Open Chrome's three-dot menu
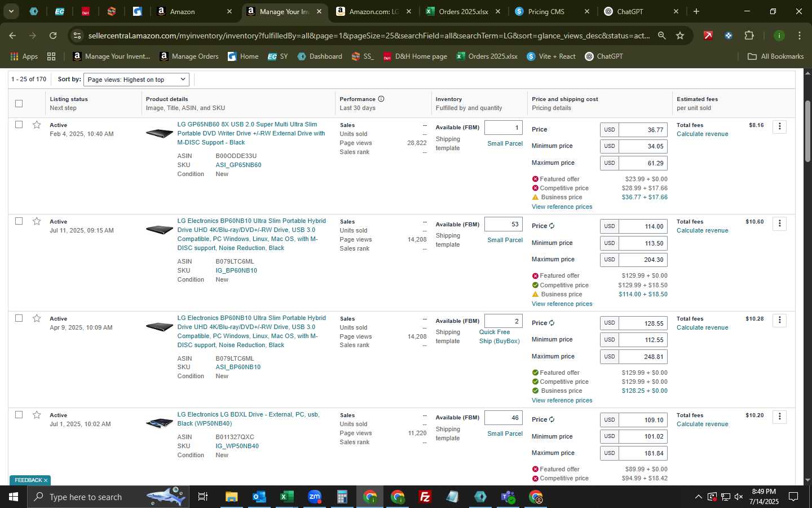Image resolution: width=812 pixels, height=508 pixels. click(x=800, y=36)
